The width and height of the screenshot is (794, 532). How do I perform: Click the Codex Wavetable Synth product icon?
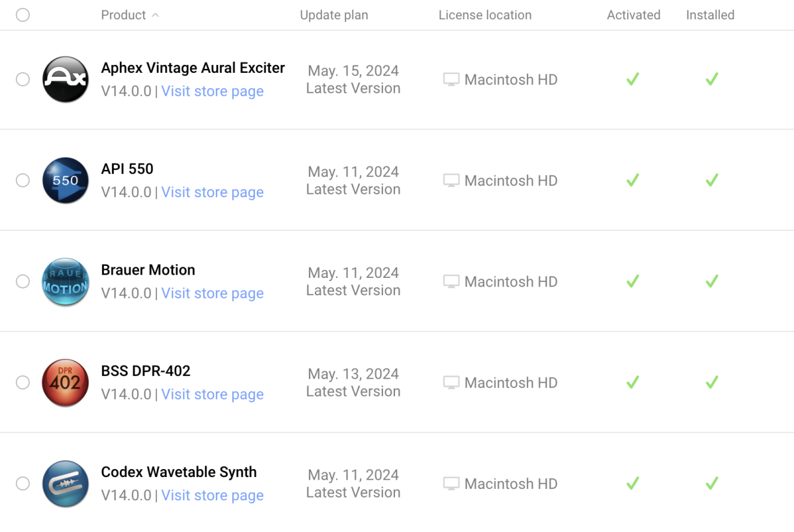(x=66, y=484)
